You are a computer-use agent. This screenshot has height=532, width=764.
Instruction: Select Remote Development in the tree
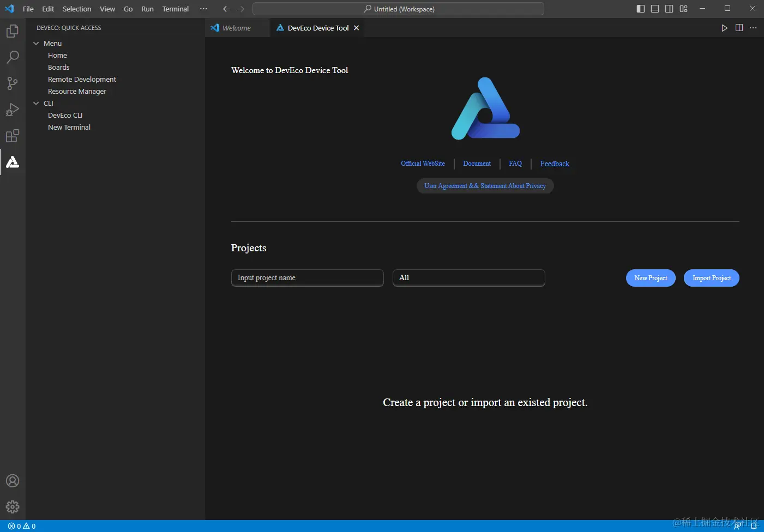pyautogui.click(x=82, y=79)
